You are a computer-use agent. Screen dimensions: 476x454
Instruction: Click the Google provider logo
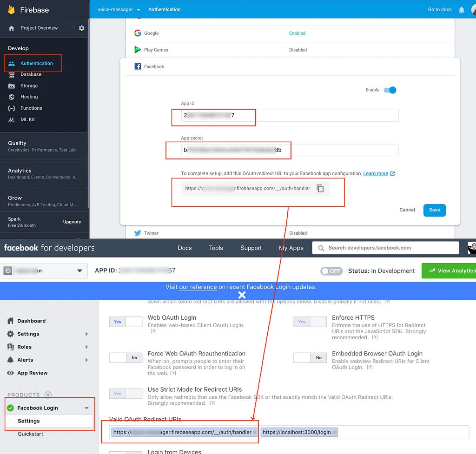click(x=138, y=33)
